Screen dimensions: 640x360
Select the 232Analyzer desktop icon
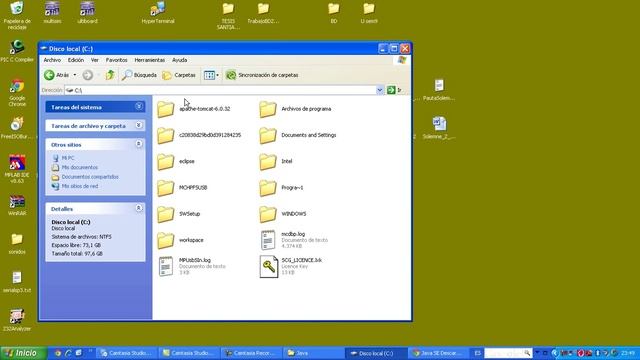tap(17, 320)
